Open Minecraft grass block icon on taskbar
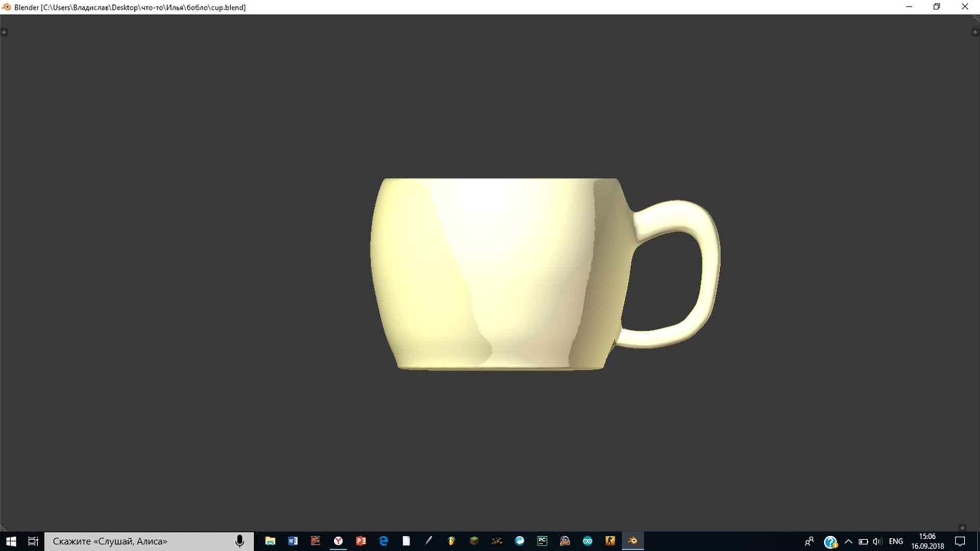This screenshot has height=551, width=980. pos(474,541)
